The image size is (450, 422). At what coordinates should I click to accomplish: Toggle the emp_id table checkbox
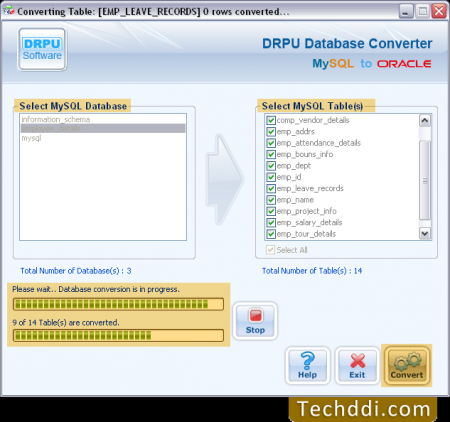coord(271,177)
